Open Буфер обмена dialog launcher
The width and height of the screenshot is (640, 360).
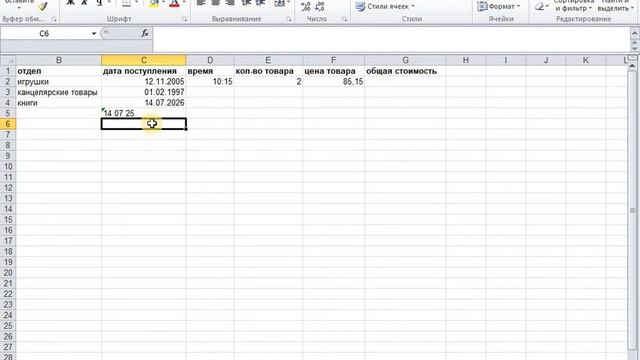54,19
